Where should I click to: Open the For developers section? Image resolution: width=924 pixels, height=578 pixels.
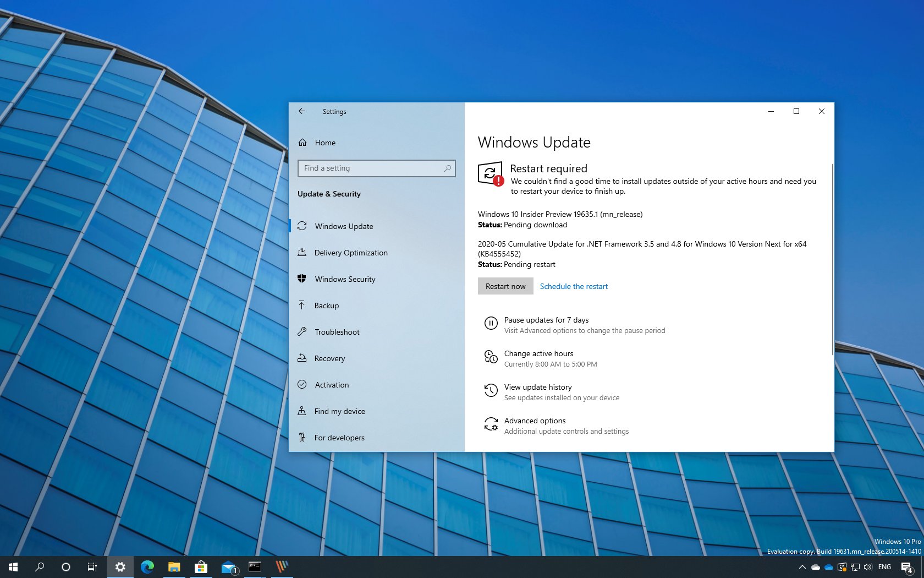pyautogui.click(x=339, y=438)
